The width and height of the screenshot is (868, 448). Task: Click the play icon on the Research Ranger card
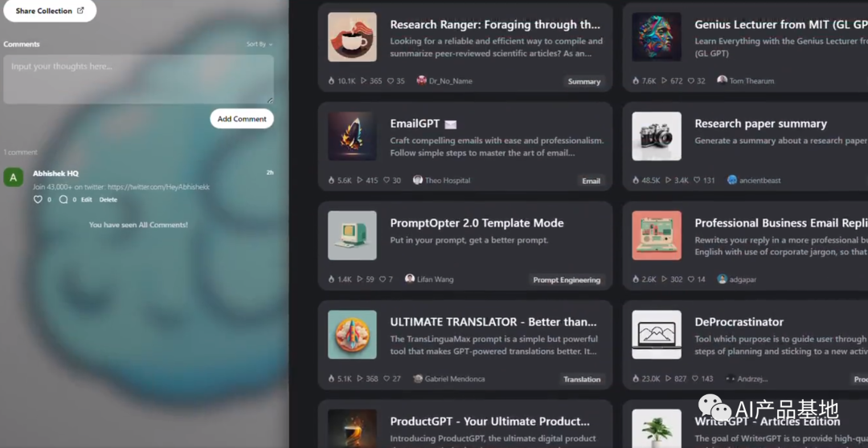point(364,81)
